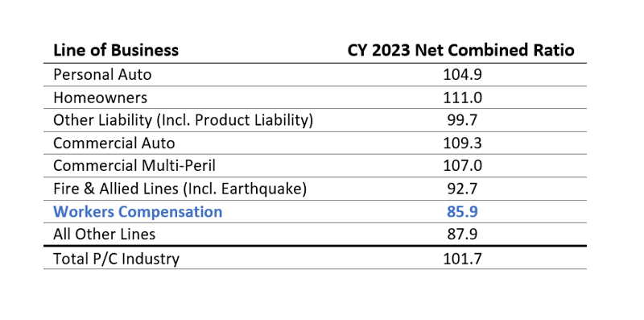
Task: Click the blue 85.9 ratio value
Action: tap(462, 212)
